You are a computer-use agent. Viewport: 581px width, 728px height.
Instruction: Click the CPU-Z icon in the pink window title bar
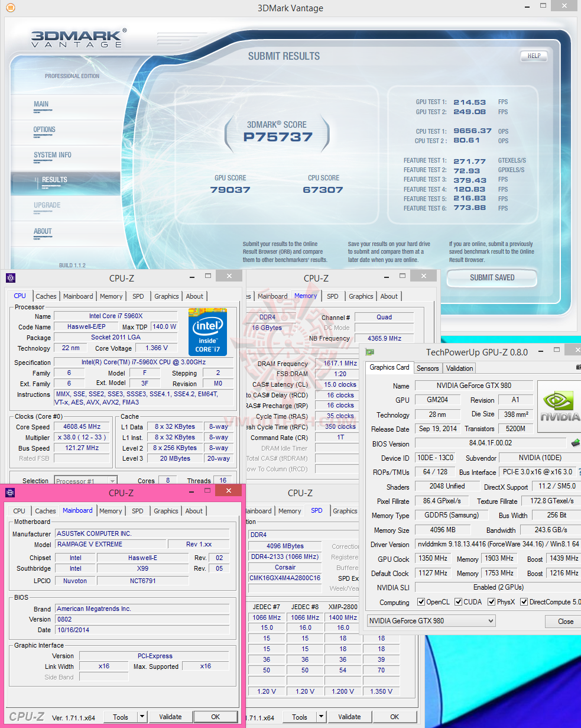coord(10,493)
